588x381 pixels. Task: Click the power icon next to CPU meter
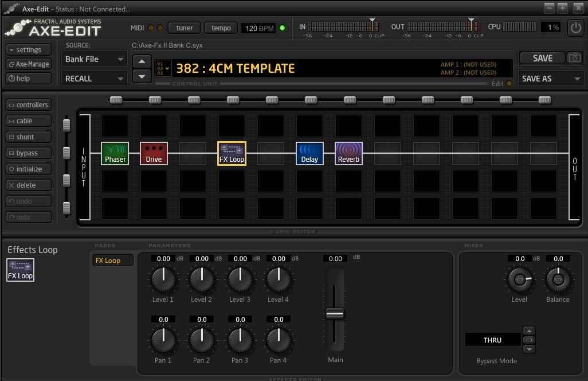tap(575, 28)
